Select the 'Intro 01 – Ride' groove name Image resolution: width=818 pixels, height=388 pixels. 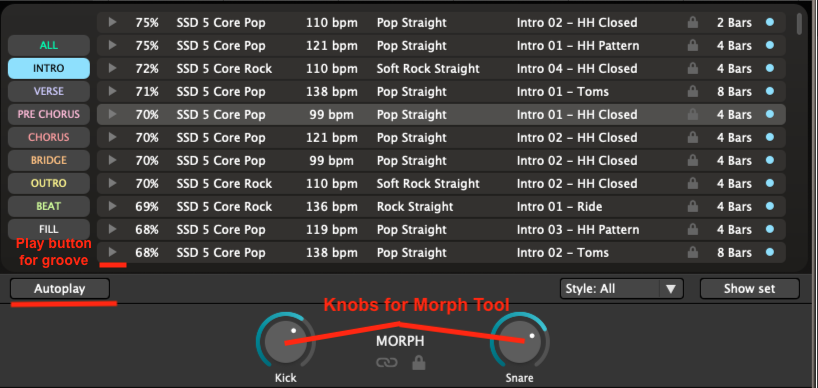pos(559,207)
